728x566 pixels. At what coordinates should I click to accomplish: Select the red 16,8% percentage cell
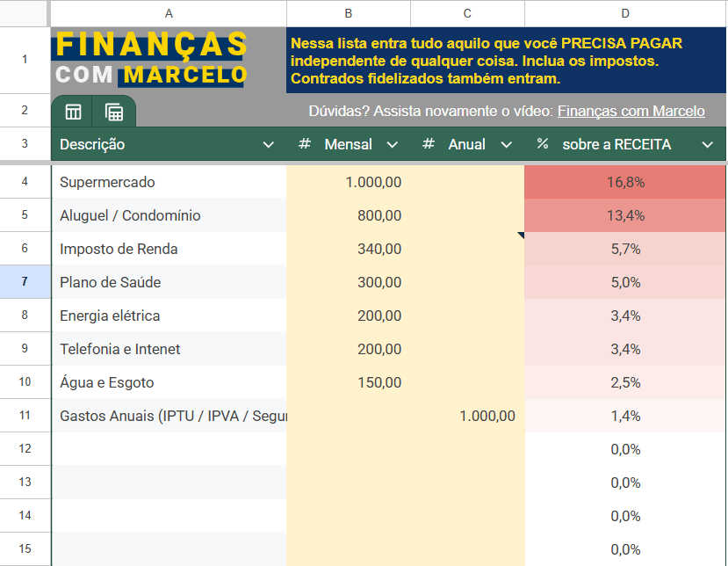point(624,182)
